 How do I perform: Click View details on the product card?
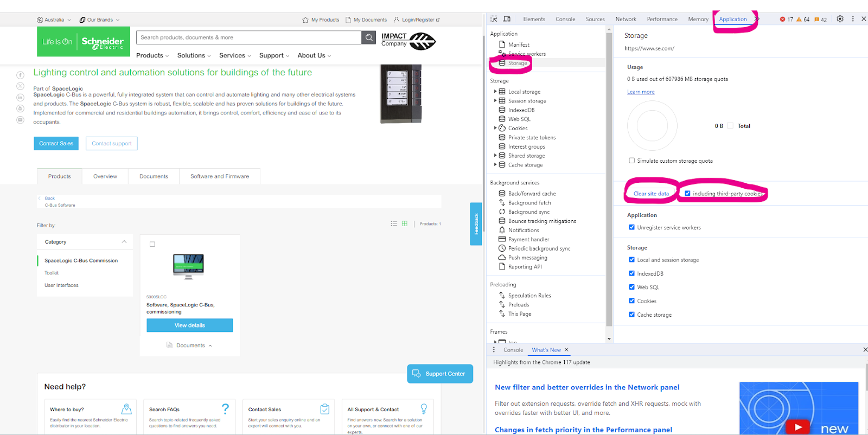point(189,325)
